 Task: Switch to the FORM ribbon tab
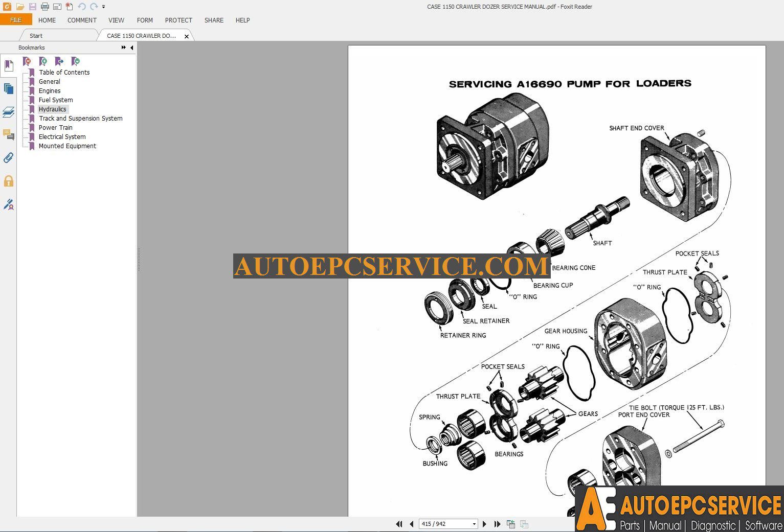point(145,20)
